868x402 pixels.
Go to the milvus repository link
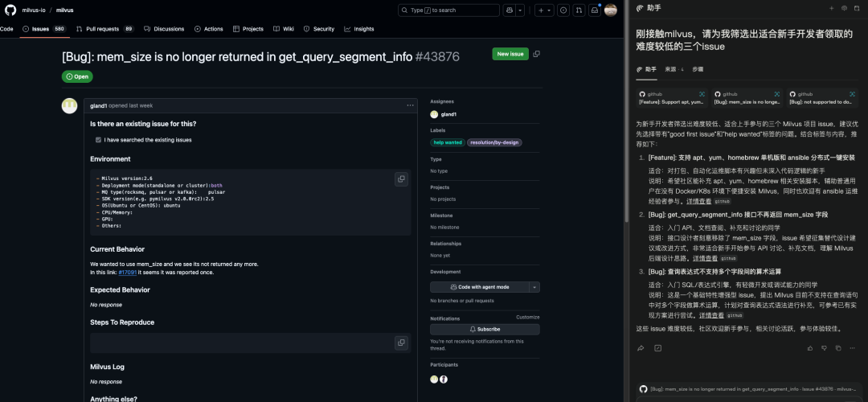(x=65, y=10)
